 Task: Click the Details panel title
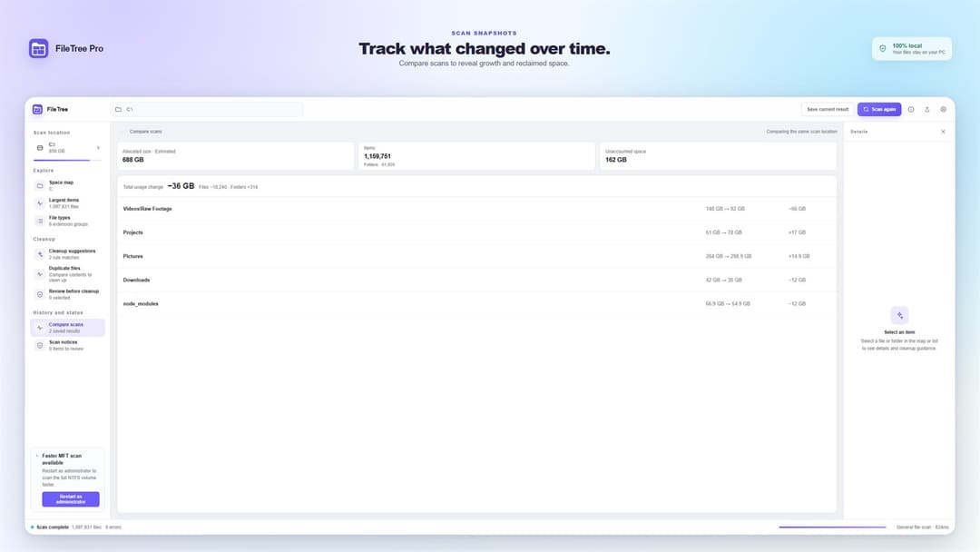858,132
